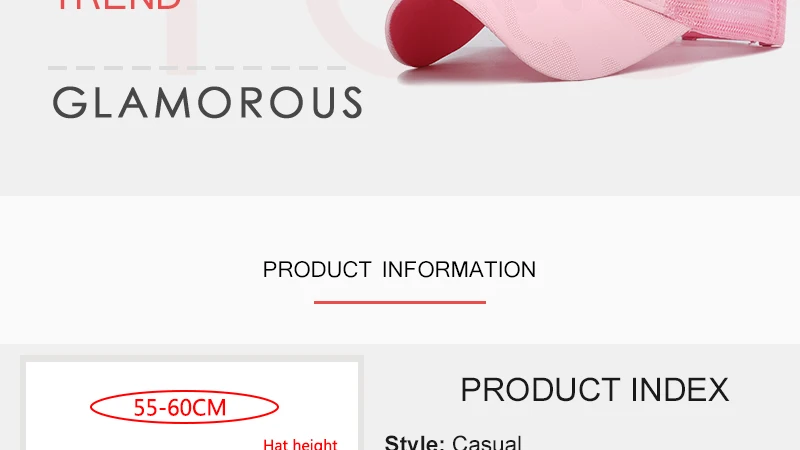Click the gray dashed divider line above GLAMOROUS
800x450 pixels.
coord(197,67)
